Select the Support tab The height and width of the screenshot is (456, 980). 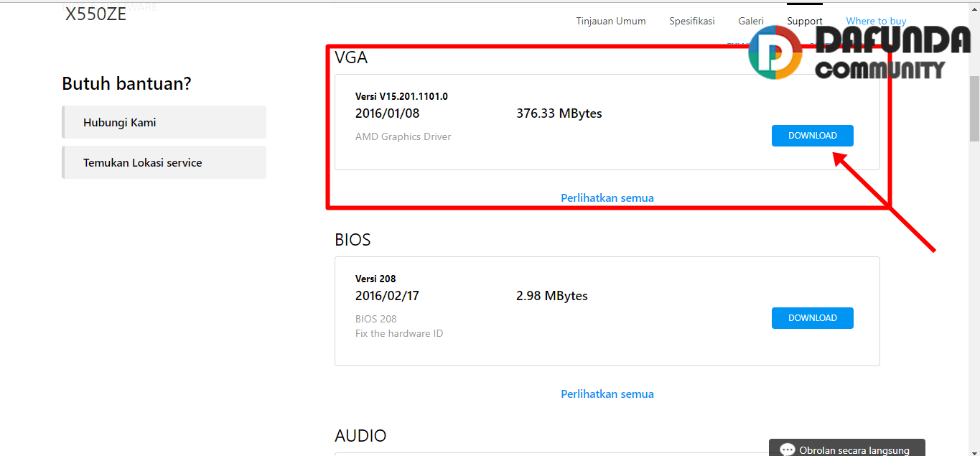click(804, 21)
